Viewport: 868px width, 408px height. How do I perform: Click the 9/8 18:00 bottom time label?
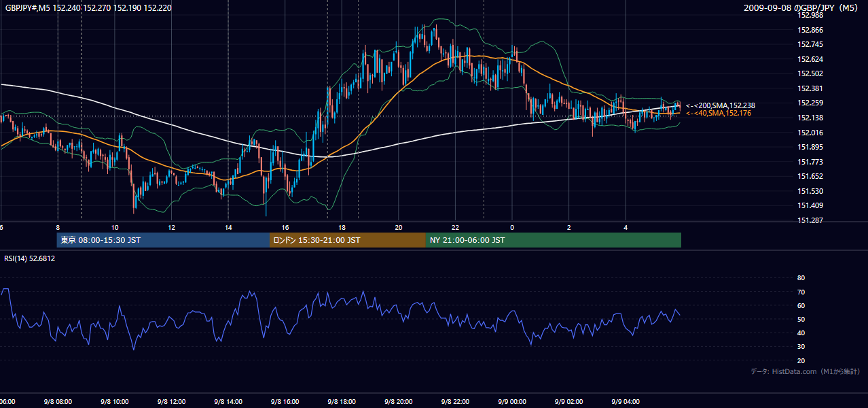[342, 402]
